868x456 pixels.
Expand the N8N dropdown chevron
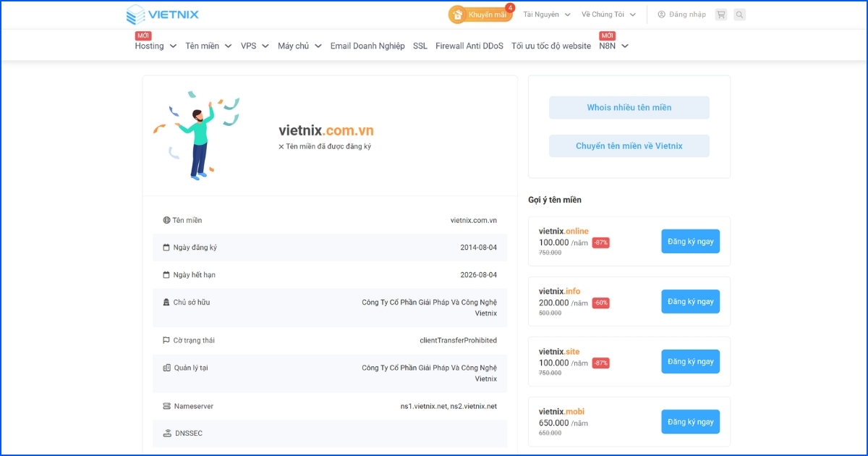point(625,46)
